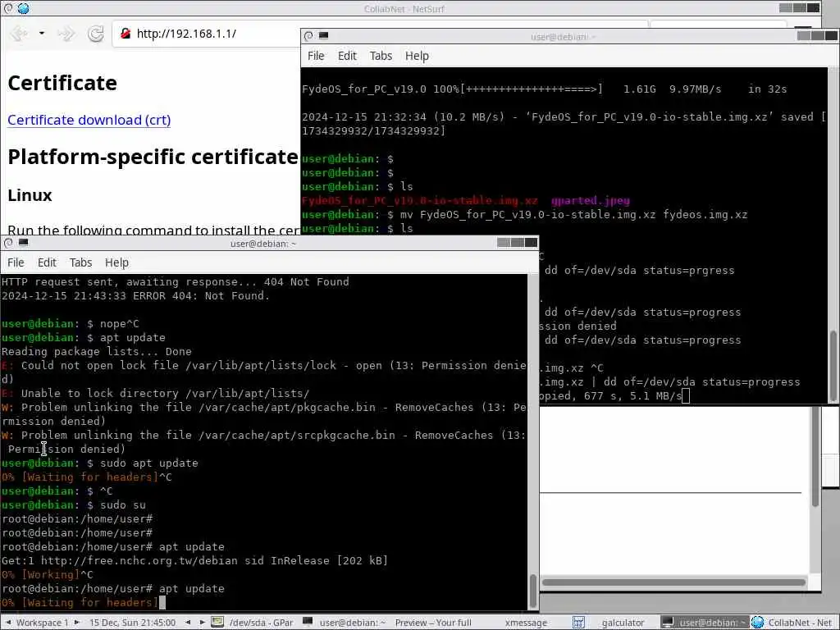Click window menu icon of back terminal
This screenshot has height=630, width=840.
tap(308, 36)
